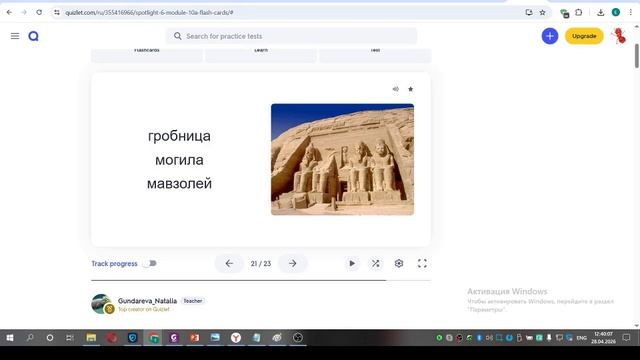Click the yellow Upgrade button

point(584,36)
